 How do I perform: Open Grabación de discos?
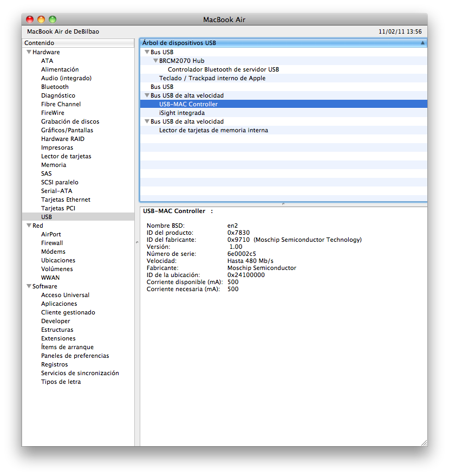(x=70, y=121)
